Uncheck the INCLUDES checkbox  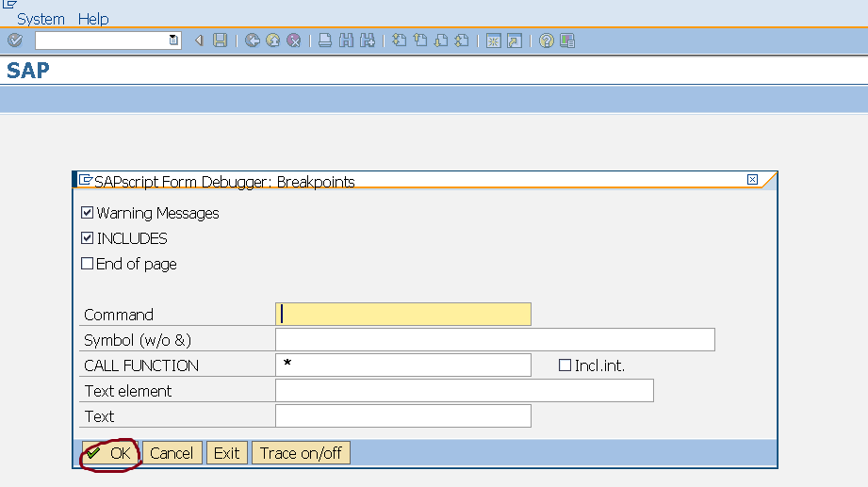pos(87,238)
